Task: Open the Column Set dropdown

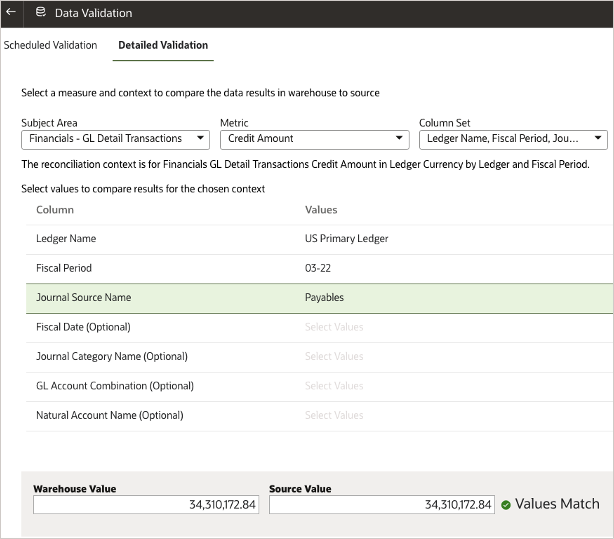Action: coord(512,139)
